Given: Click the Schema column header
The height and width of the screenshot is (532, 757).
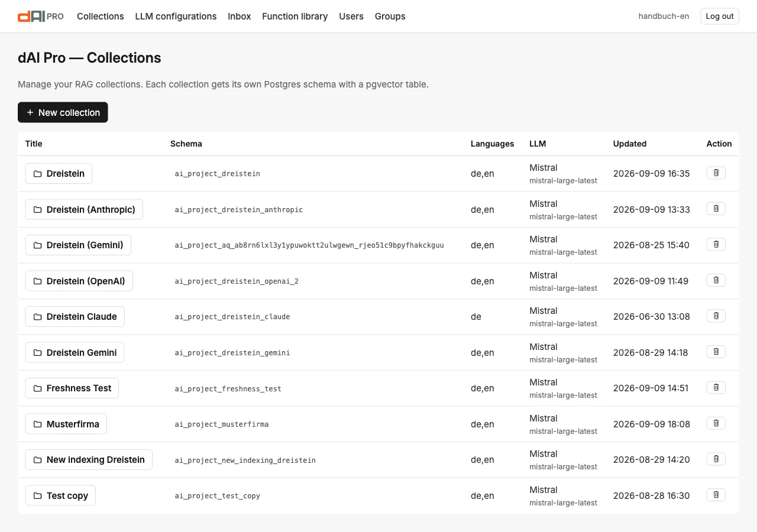Looking at the screenshot, I should coord(186,144).
